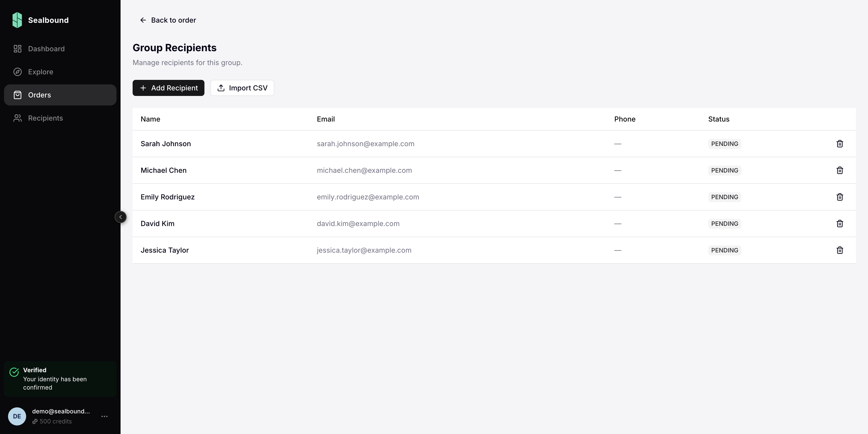Image resolution: width=868 pixels, height=434 pixels.
Task: Open the Dashboard sidebar item
Action: click(46, 49)
